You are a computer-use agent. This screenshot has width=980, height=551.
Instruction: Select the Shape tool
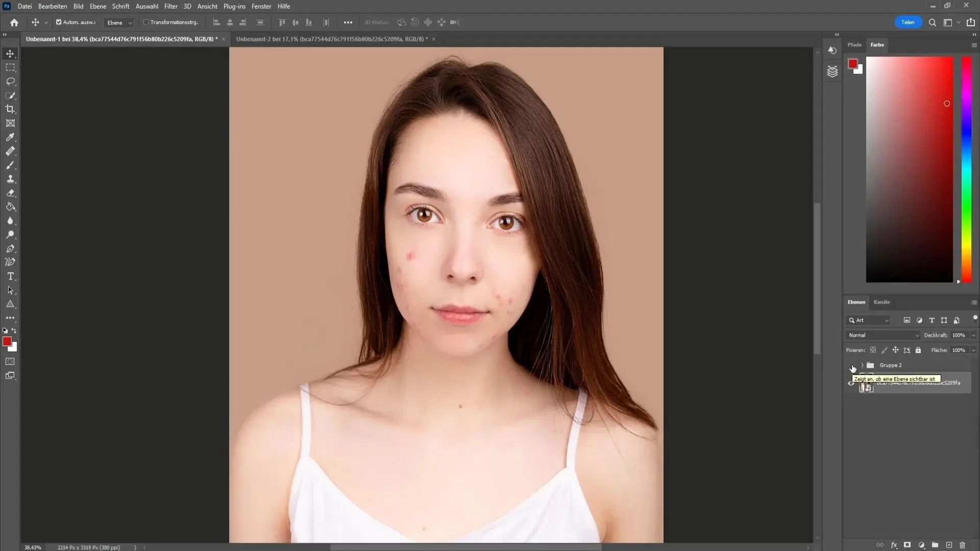10,304
